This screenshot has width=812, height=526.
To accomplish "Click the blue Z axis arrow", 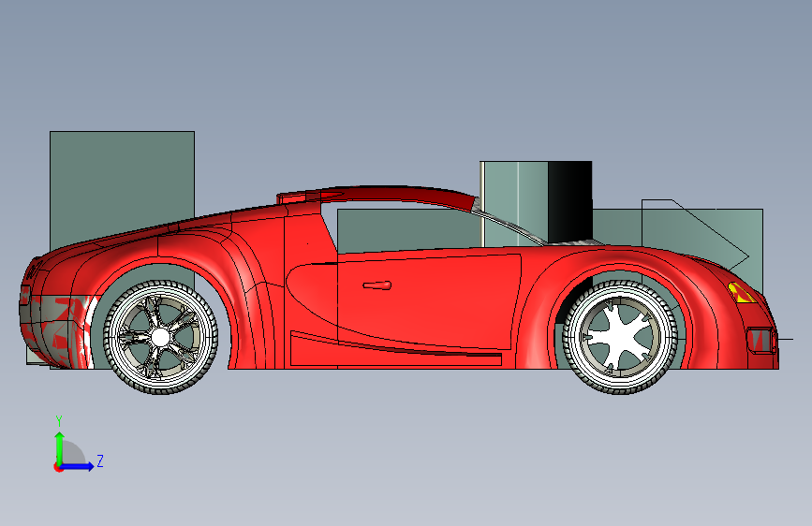I will tap(78, 466).
